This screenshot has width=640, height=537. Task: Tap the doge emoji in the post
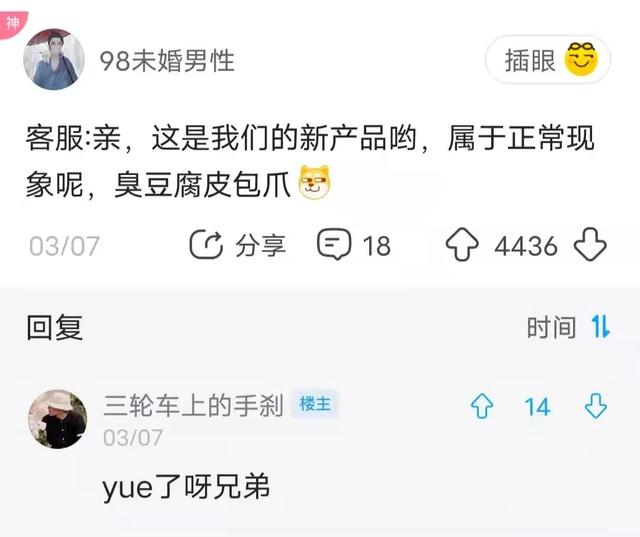(x=315, y=182)
